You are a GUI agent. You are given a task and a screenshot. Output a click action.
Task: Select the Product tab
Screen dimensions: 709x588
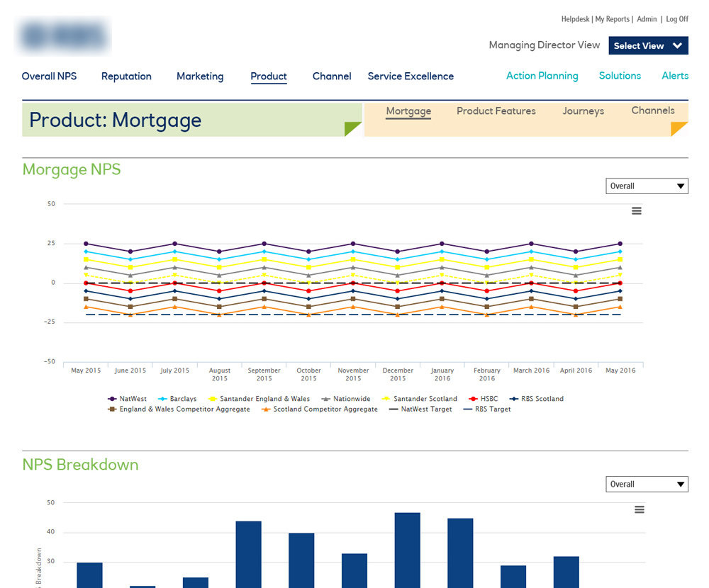pos(269,77)
